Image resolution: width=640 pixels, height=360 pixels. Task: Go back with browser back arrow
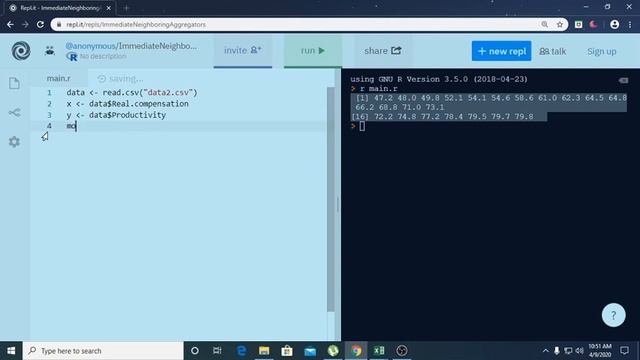coord(10,24)
